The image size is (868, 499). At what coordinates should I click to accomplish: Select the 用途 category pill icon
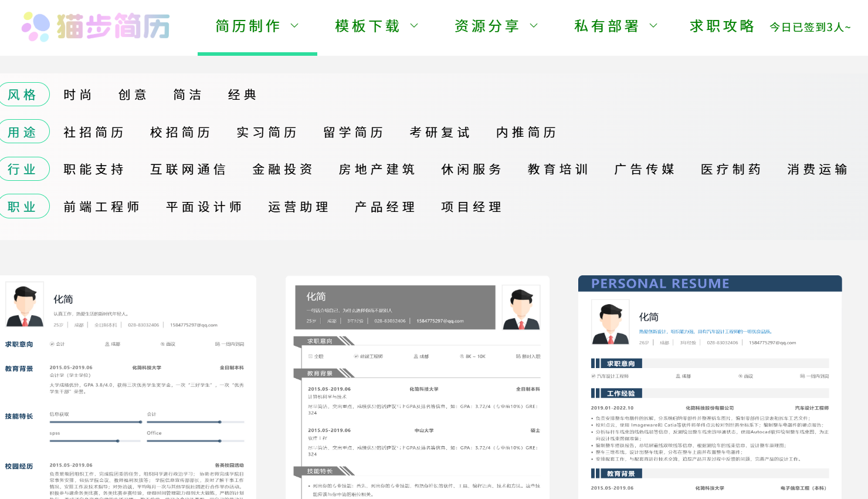(x=25, y=132)
